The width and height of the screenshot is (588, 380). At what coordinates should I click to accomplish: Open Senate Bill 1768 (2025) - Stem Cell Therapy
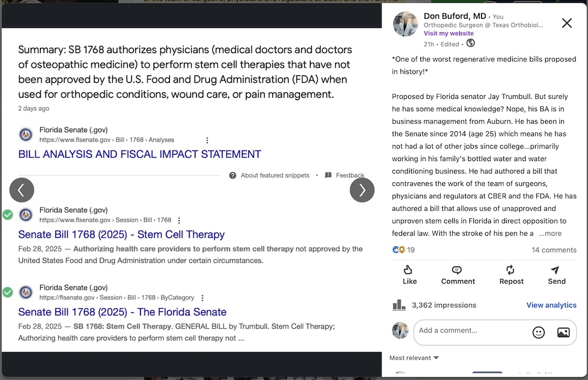[122, 235]
